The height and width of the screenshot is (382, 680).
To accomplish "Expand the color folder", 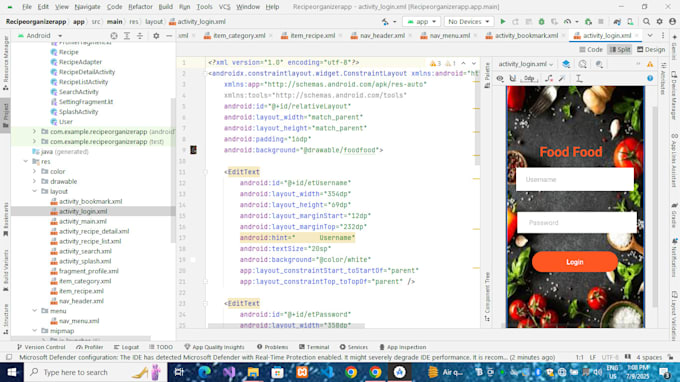I will click(x=34, y=171).
